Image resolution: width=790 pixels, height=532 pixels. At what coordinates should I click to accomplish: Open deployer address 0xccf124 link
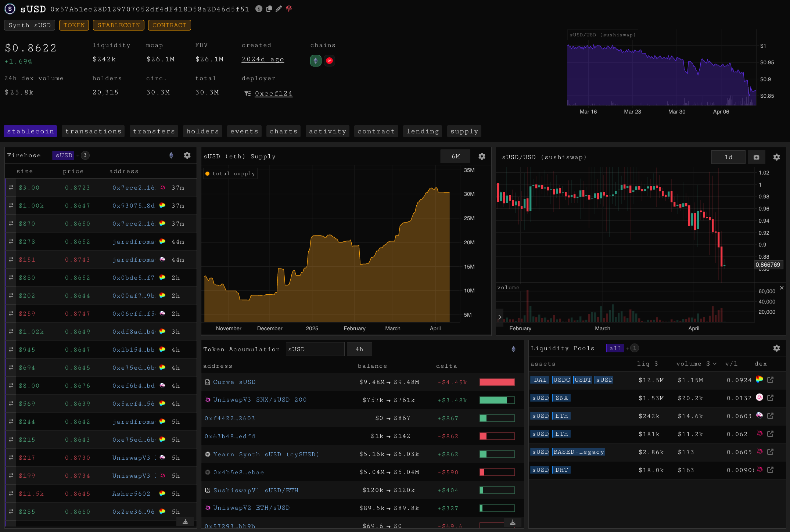pos(273,94)
